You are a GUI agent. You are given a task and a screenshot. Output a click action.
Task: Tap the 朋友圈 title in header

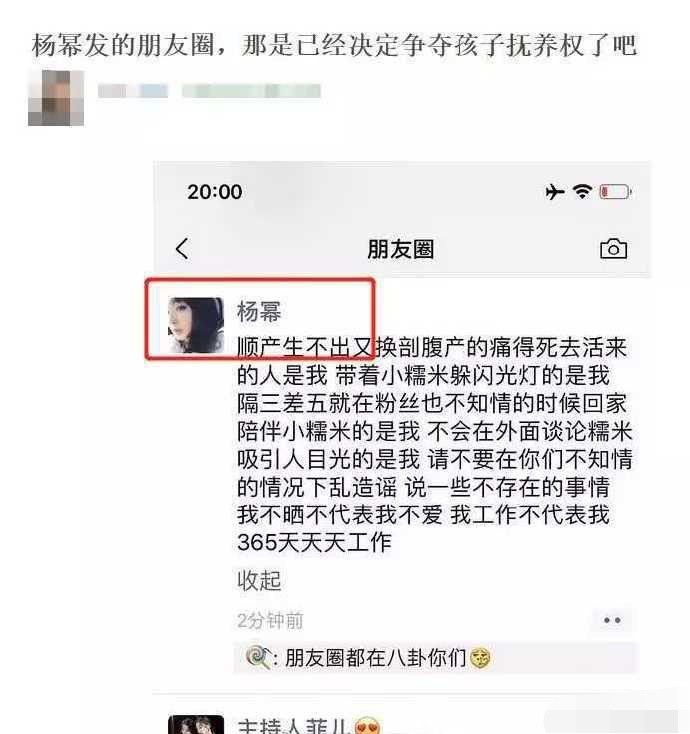(400, 249)
